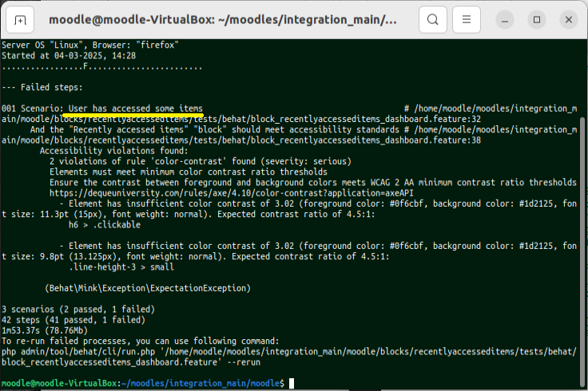Click the ".line-height-3 > small" selector text
Viewport: 588px width, 391px height.
(x=121, y=267)
